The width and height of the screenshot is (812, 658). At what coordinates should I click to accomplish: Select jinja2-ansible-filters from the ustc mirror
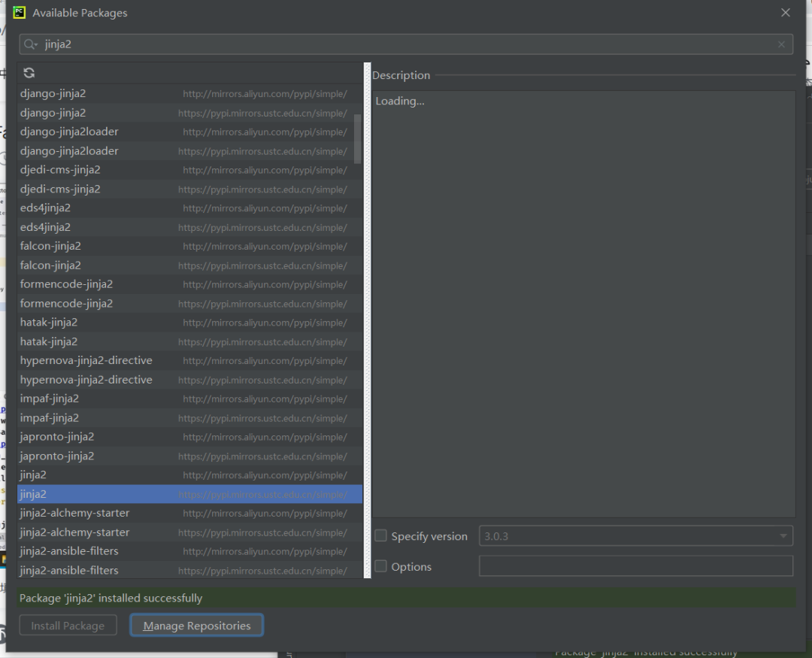coord(189,571)
